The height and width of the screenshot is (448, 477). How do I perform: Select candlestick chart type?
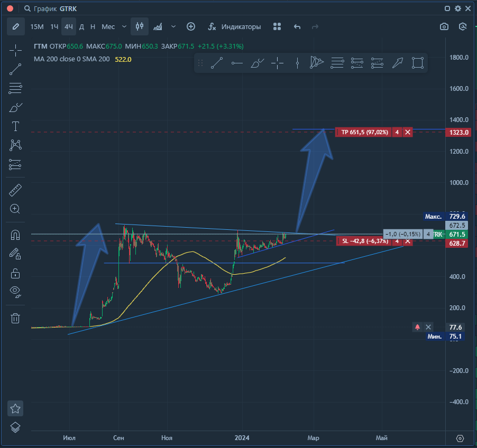140,26
